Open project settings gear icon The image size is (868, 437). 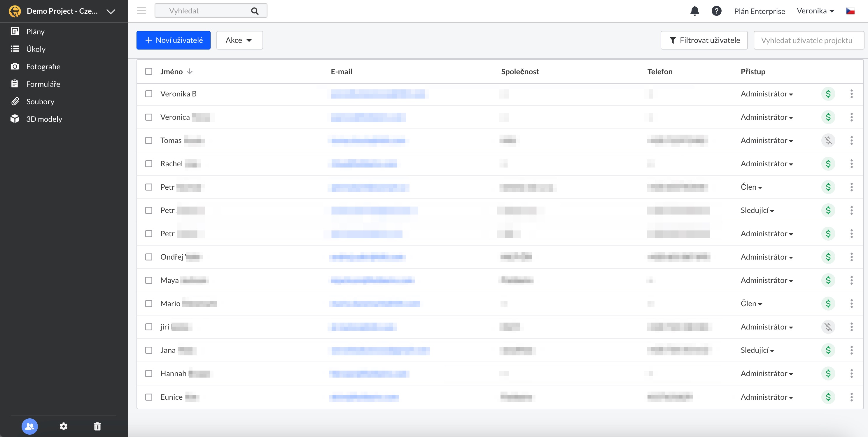[x=63, y=426]
